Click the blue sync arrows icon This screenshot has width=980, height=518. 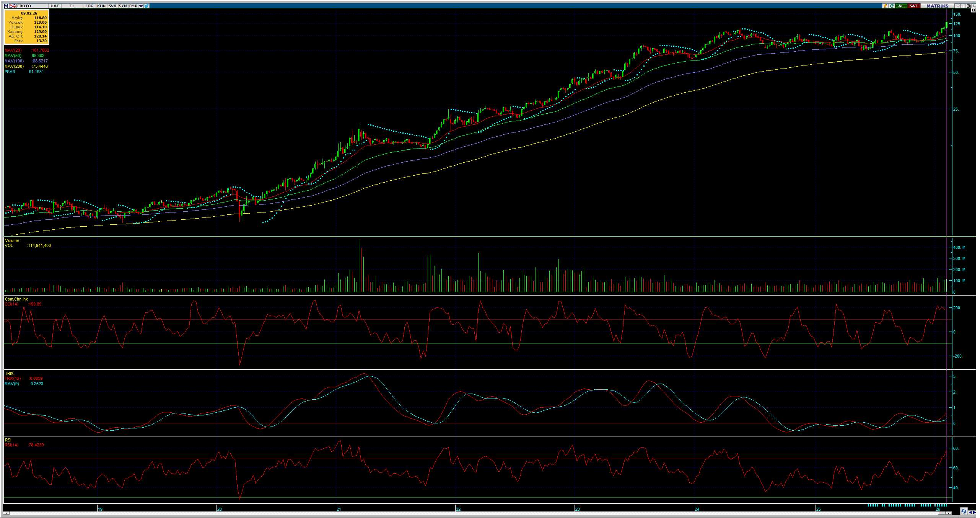pyautogui.click(x=964, y=511)
